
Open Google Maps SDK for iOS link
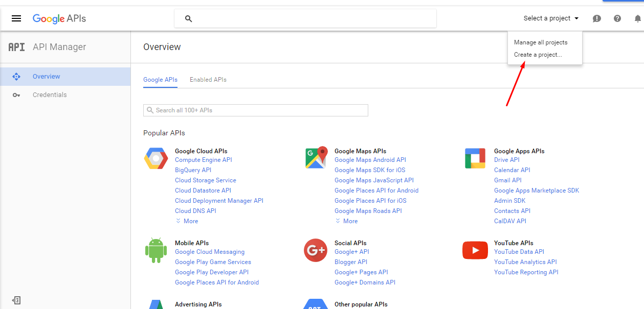click(370, 170)
